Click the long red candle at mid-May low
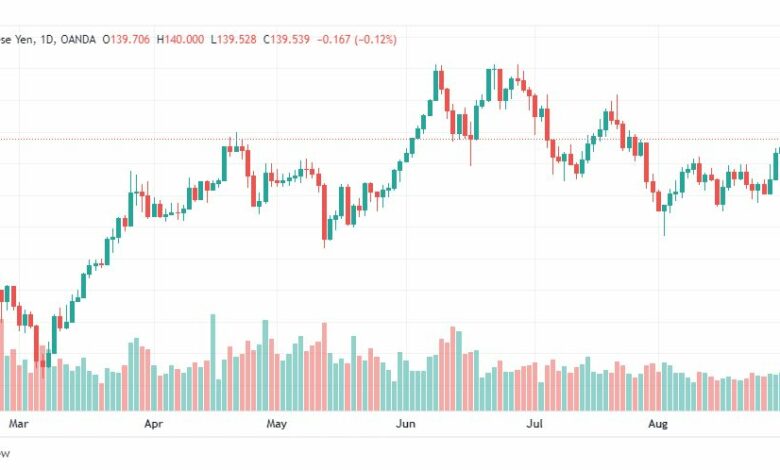The image size is (780, 470). (x=324, y=212)
